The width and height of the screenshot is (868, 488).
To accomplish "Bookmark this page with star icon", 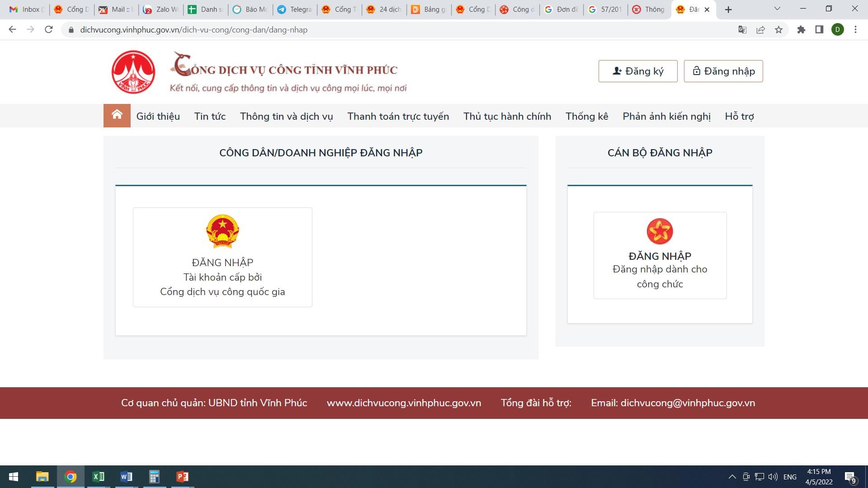I will [778, 30].
